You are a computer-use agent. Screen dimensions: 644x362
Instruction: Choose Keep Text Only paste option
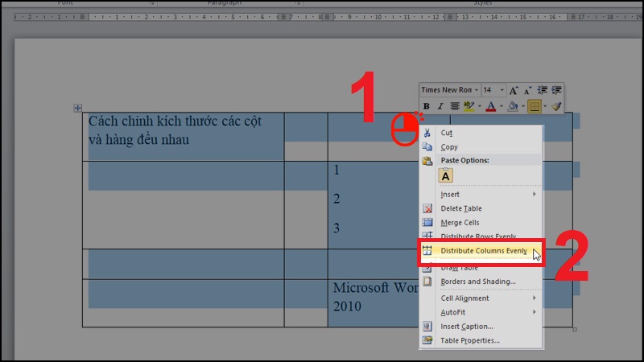[446, 175]
